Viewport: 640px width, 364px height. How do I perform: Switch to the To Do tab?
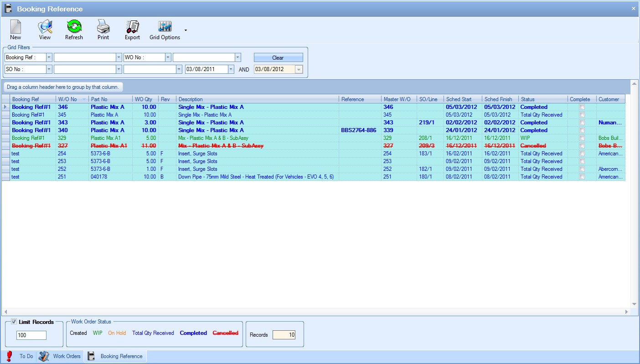[x=26, y=356]
